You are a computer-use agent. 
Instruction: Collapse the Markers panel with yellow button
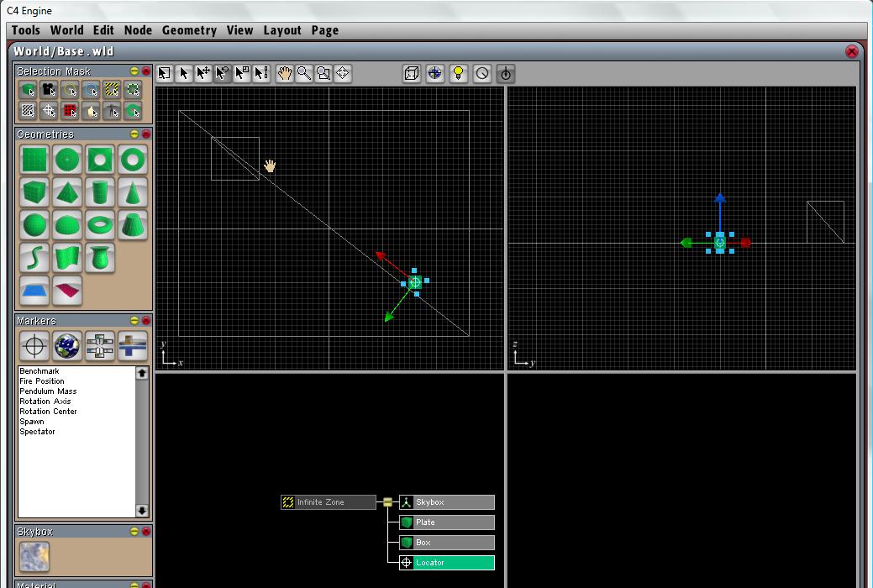coord(134,321)
